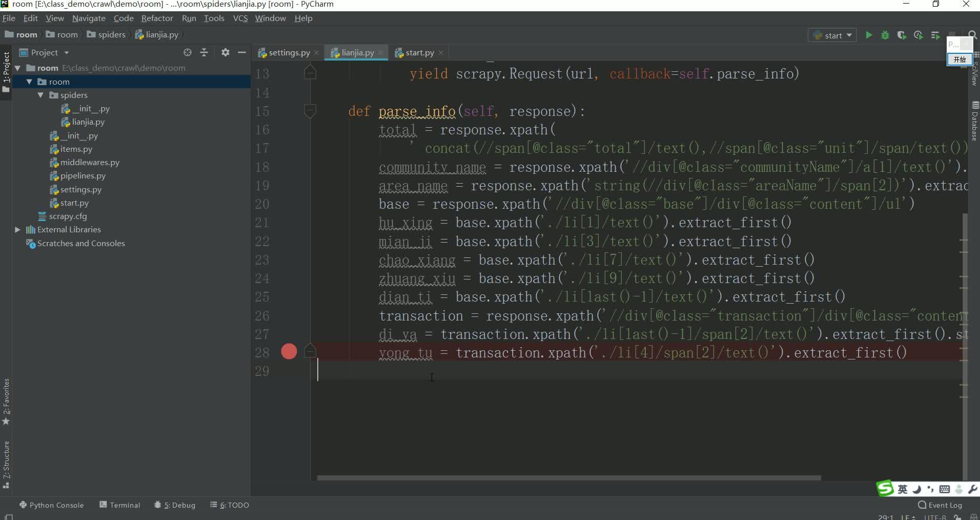Click lianjia.py breadcrumb in navigation bar
980x520 pixels.
(x=157, y=35)
